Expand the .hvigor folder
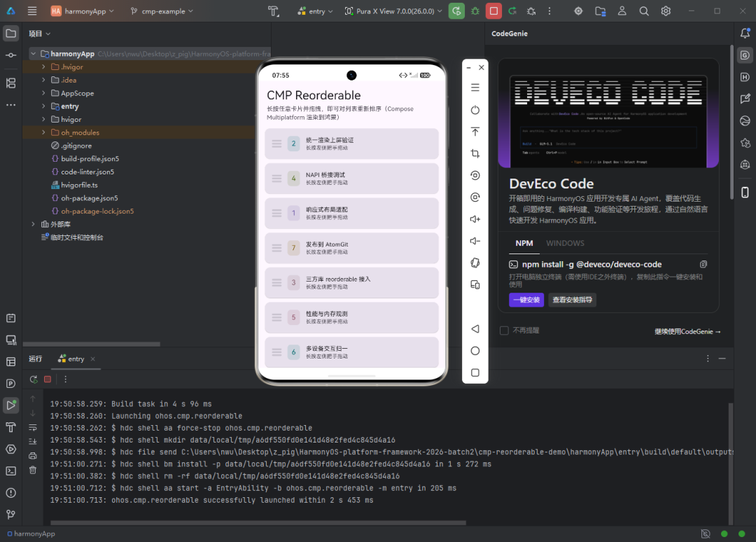The width and height of the screenshot is (756, 542). click(x=43, y=67)
